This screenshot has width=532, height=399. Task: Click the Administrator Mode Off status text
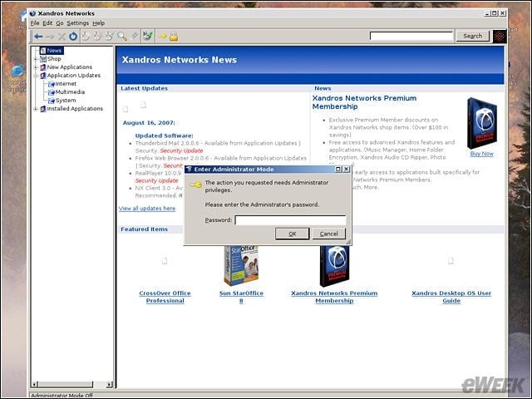[62, 396]
